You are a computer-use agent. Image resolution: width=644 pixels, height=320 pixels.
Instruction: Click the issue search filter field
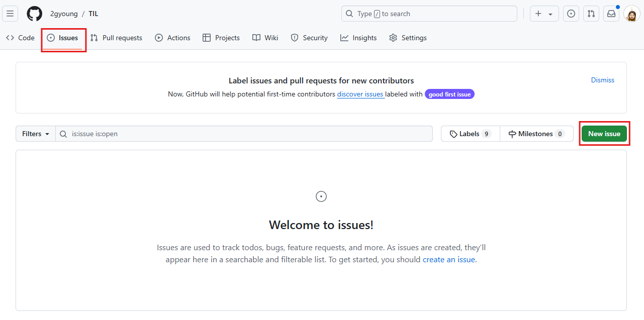244,134
